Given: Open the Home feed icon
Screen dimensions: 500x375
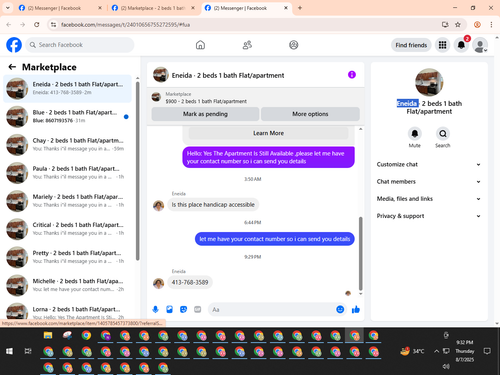Looking at the screenshot, I should pyautogui.click(x=200, y=45).
